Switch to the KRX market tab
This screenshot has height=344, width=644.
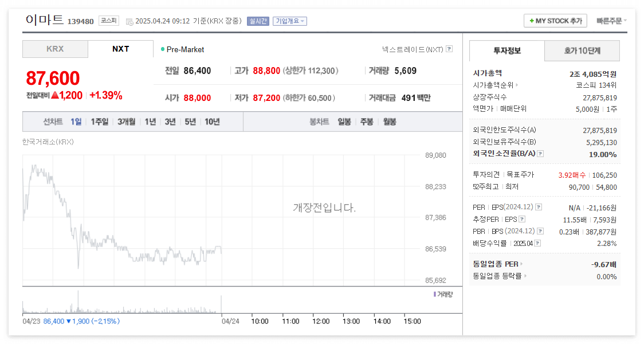point(55,49)
